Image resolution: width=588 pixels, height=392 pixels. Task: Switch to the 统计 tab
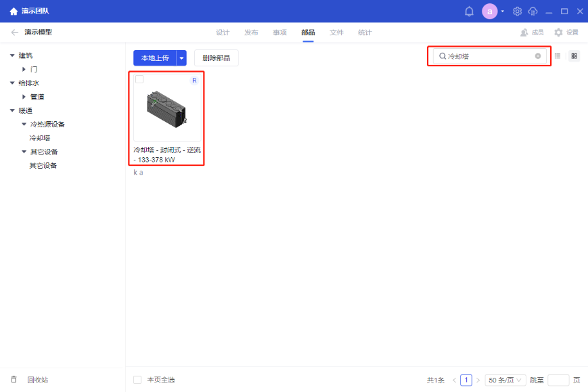coord(365,32)
